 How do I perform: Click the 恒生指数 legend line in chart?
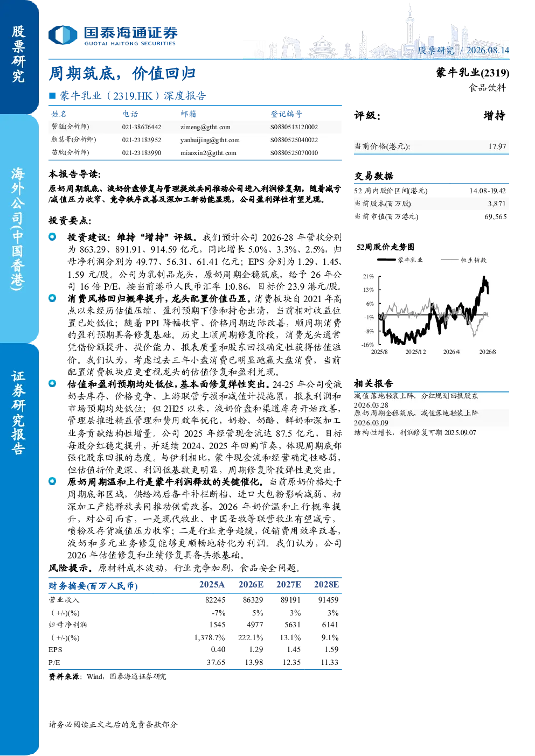click(x=449, y=260)
